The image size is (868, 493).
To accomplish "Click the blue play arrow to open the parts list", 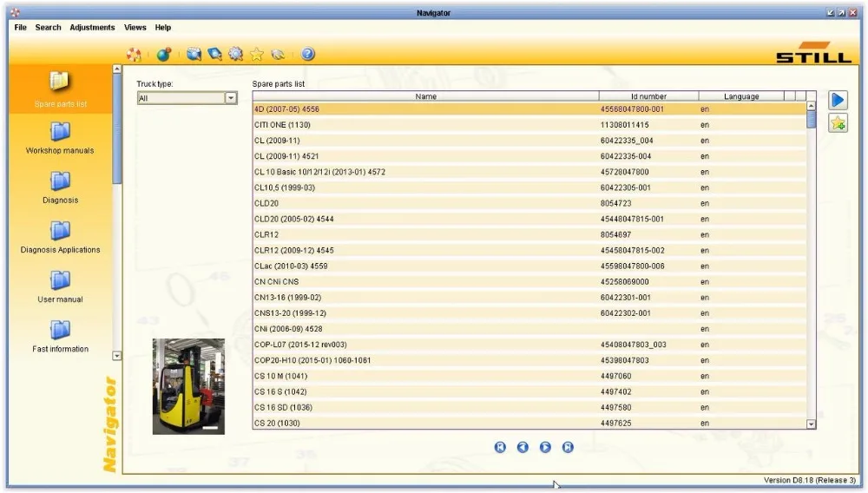I will [838, 100].
